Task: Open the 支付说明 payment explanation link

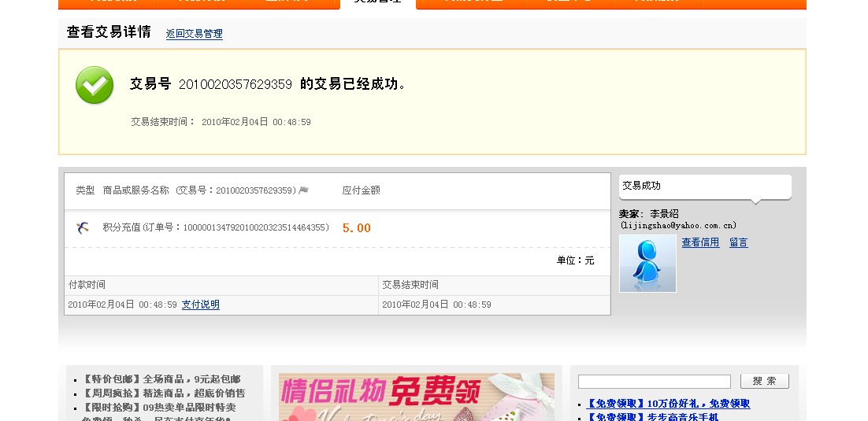Action: point(200,305)
